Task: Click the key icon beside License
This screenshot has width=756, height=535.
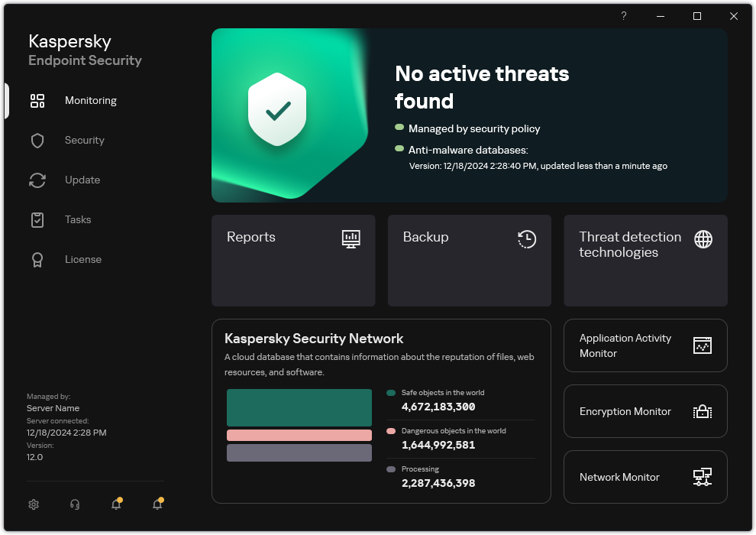Action: coord(37,259)
